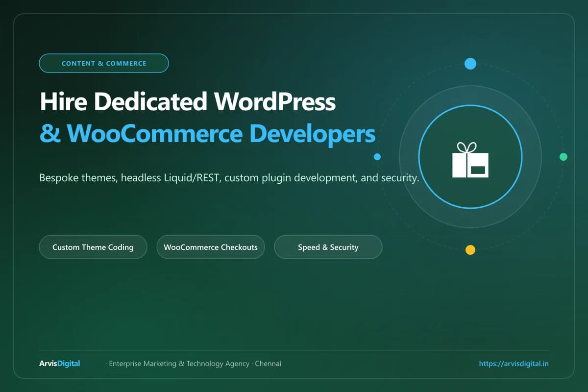
Task: Click the Custom Theme Coding pill
Action: click(93, 247)
